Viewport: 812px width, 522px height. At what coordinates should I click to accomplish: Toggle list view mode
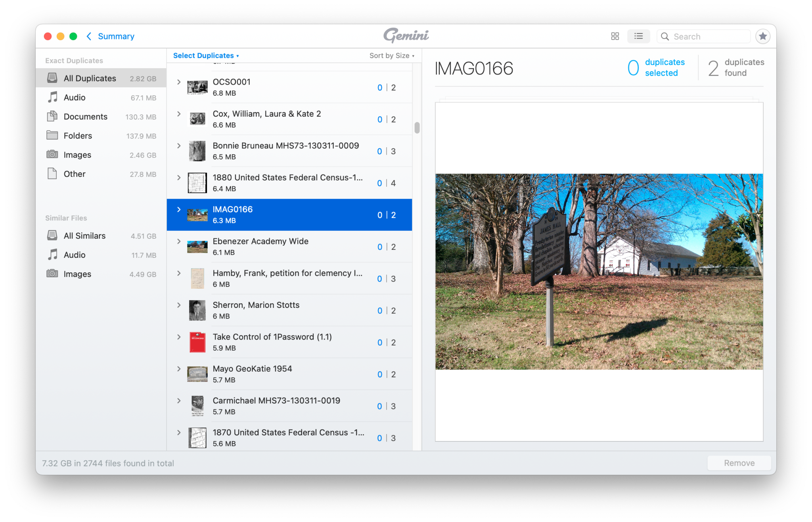(639, 36)
